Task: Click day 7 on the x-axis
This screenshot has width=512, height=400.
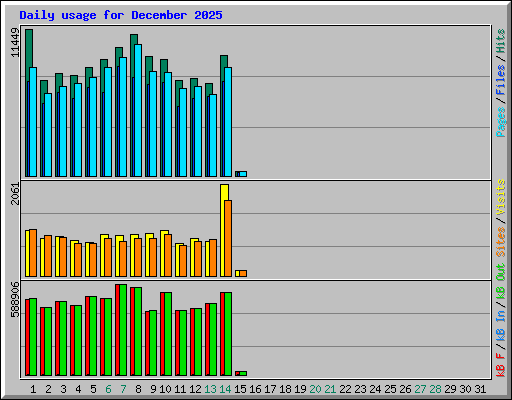Action: point(123,389)
